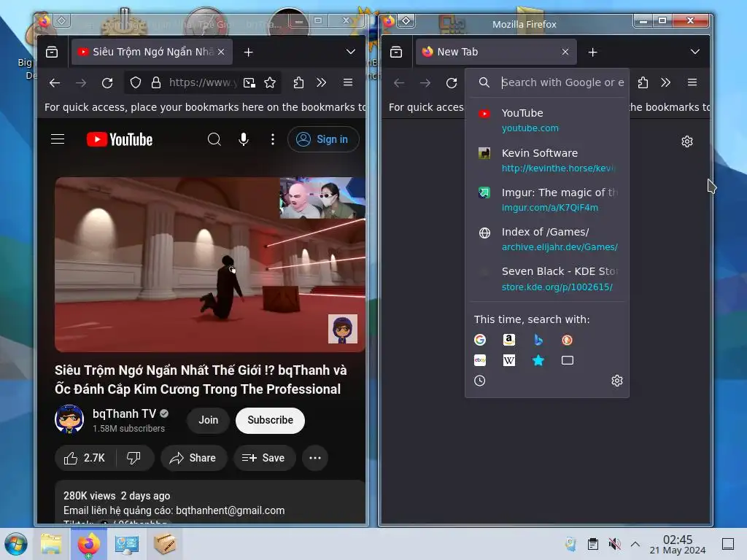Viewport: 747px width, 560px height.
Task: Toggle picture-in-picture icon in address bar
Action: (x=249, y=83)
